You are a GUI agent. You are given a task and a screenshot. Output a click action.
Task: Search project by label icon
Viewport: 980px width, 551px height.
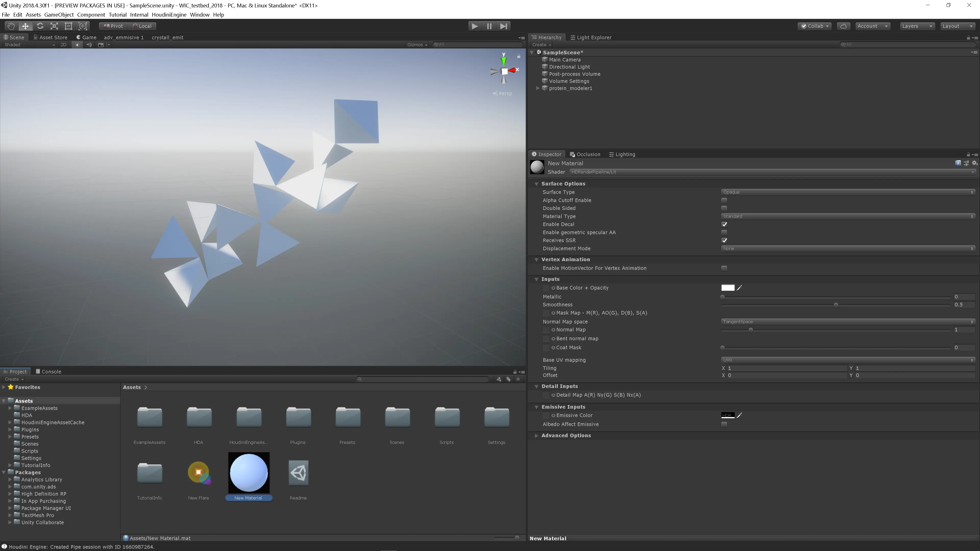508,379
